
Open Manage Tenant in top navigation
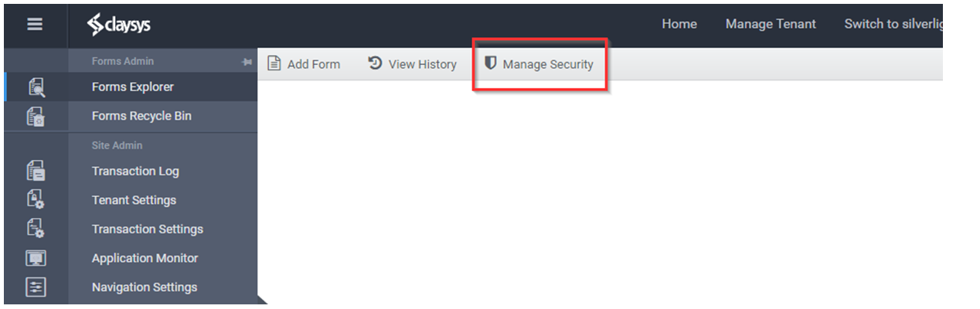click(771, 24)
